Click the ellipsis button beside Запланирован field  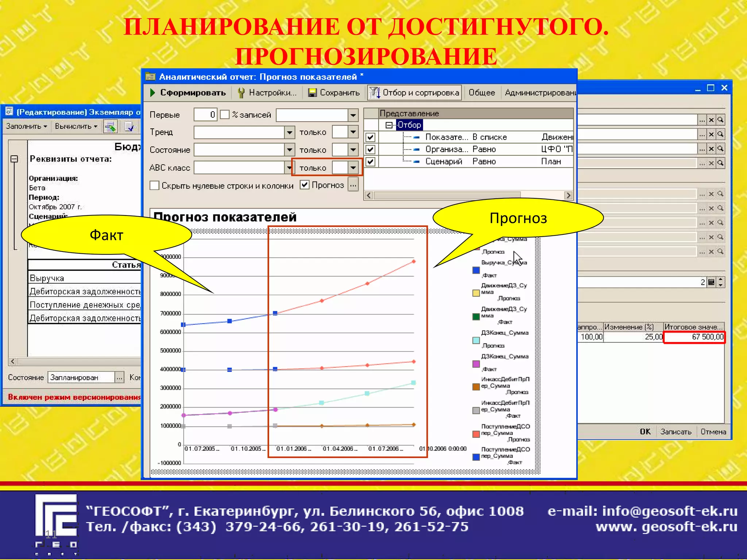tap(119, 377)
